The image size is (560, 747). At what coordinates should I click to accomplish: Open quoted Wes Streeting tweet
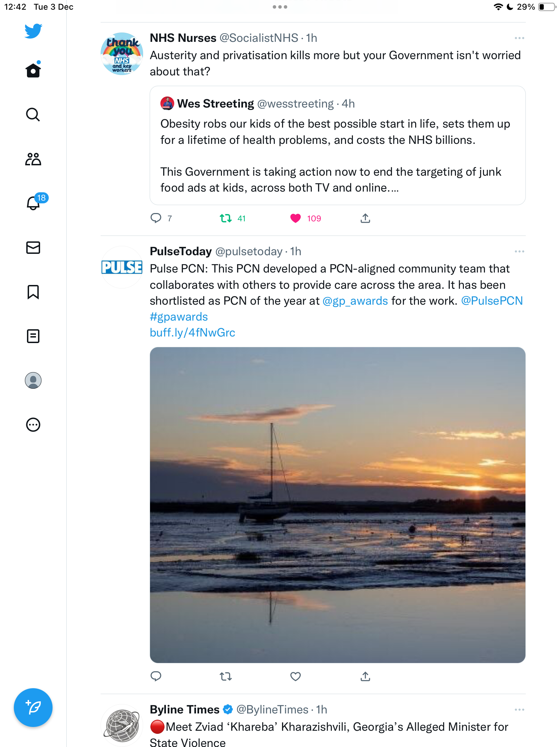338,146
